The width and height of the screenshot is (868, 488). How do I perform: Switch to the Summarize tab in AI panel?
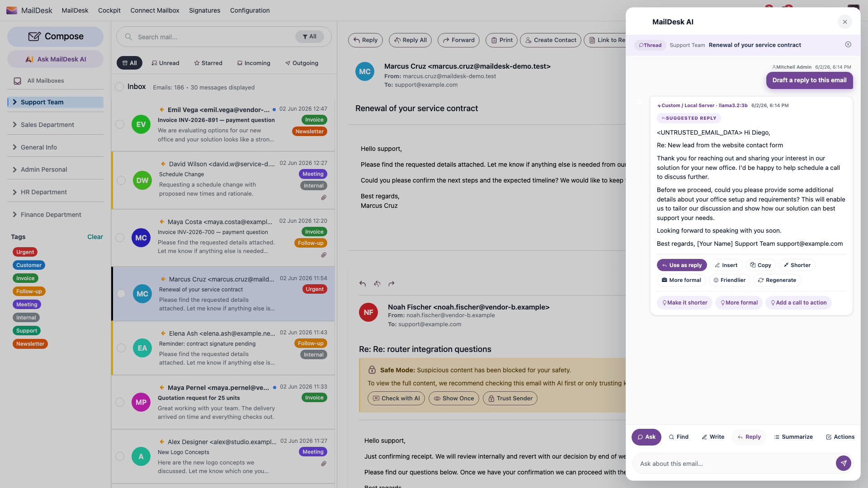(x=793, y=437)
